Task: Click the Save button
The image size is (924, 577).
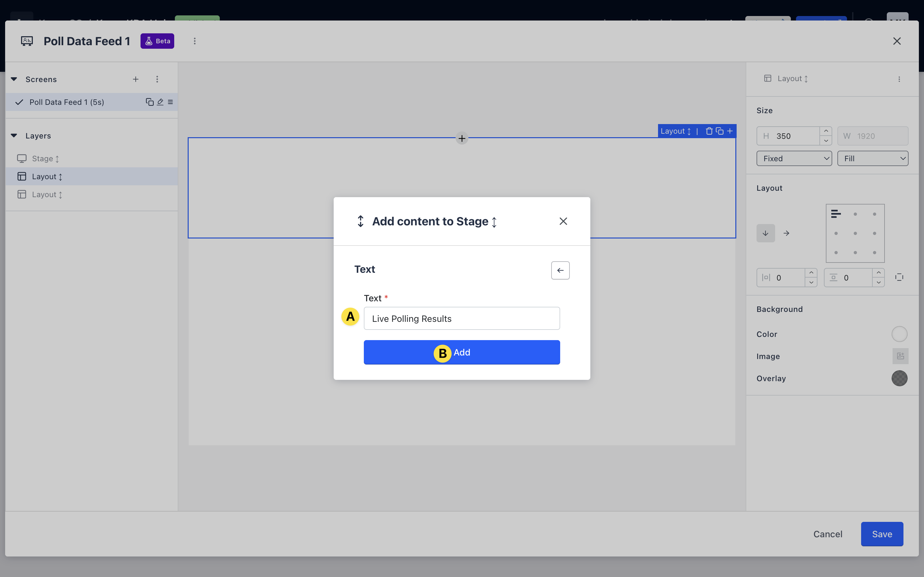Action: click(x=882, y=534)
